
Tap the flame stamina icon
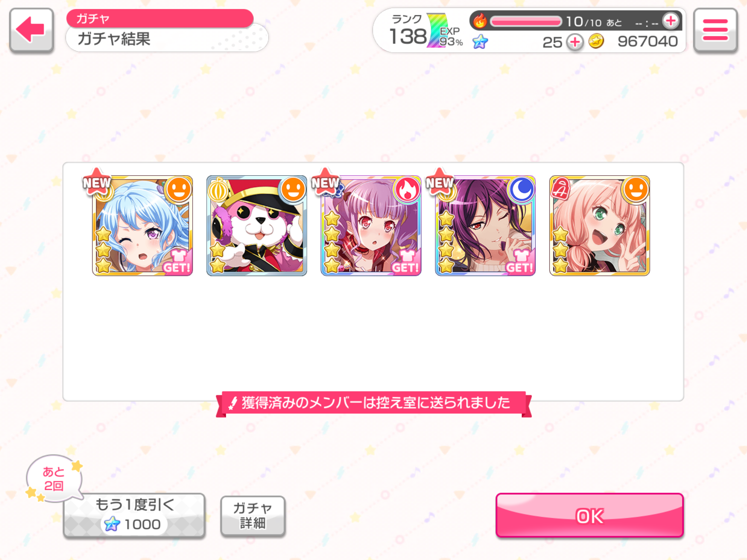tap(480, 21)
